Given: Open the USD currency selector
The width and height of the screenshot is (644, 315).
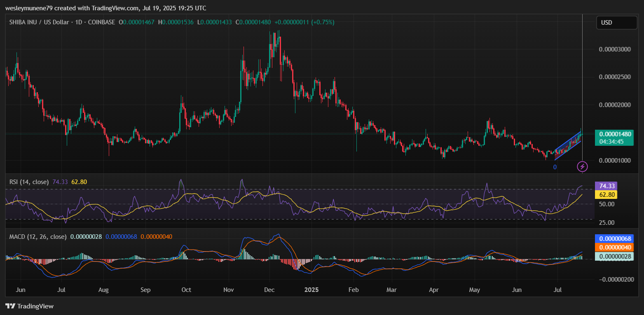Looking at the screenshot, I should tap(617, 23).
